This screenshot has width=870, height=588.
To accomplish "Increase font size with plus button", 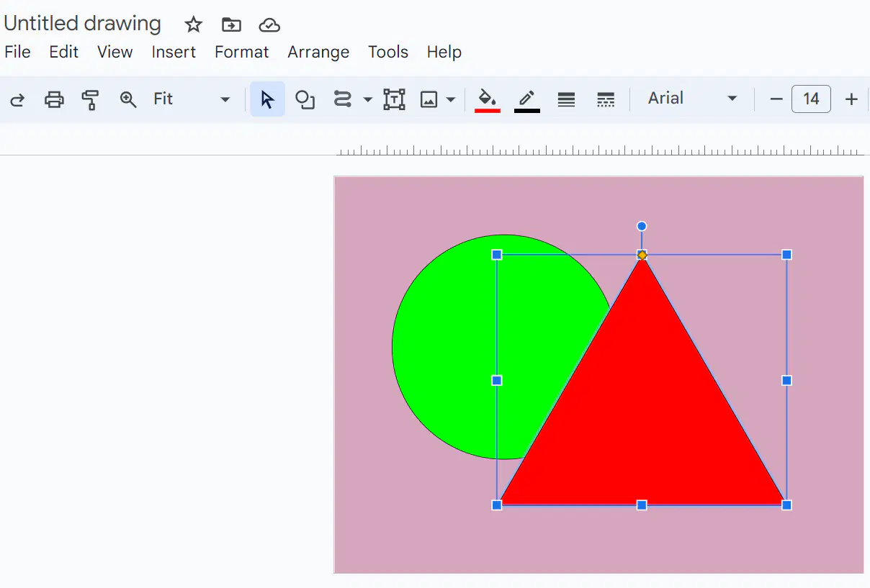I will 851,99.
